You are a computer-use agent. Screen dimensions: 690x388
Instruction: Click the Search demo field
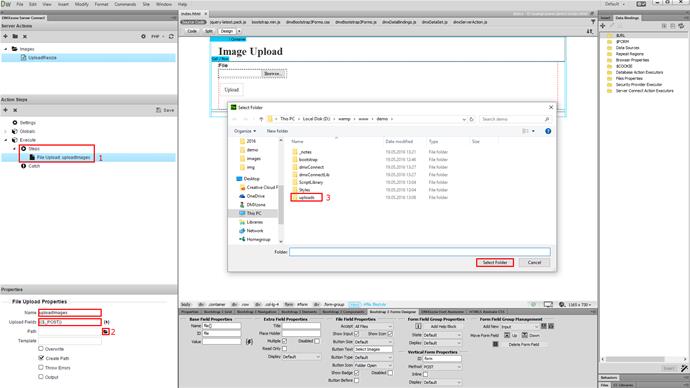(514, 119)
